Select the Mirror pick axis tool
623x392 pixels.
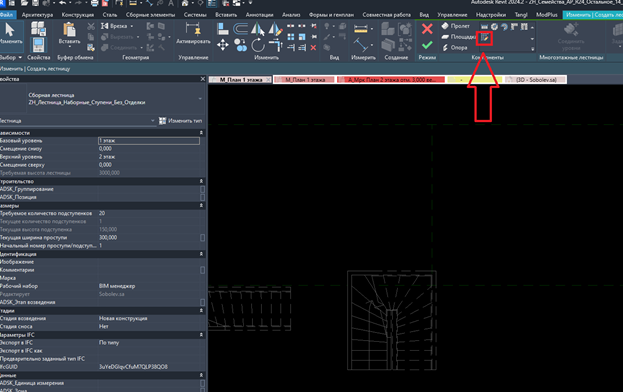click(258, 29)
